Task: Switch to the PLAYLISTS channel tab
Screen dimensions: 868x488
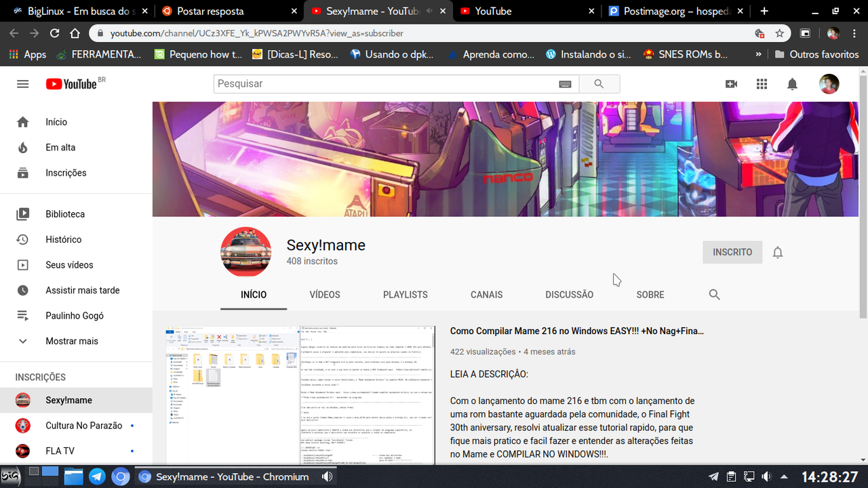Action: [x=406, y=295]
